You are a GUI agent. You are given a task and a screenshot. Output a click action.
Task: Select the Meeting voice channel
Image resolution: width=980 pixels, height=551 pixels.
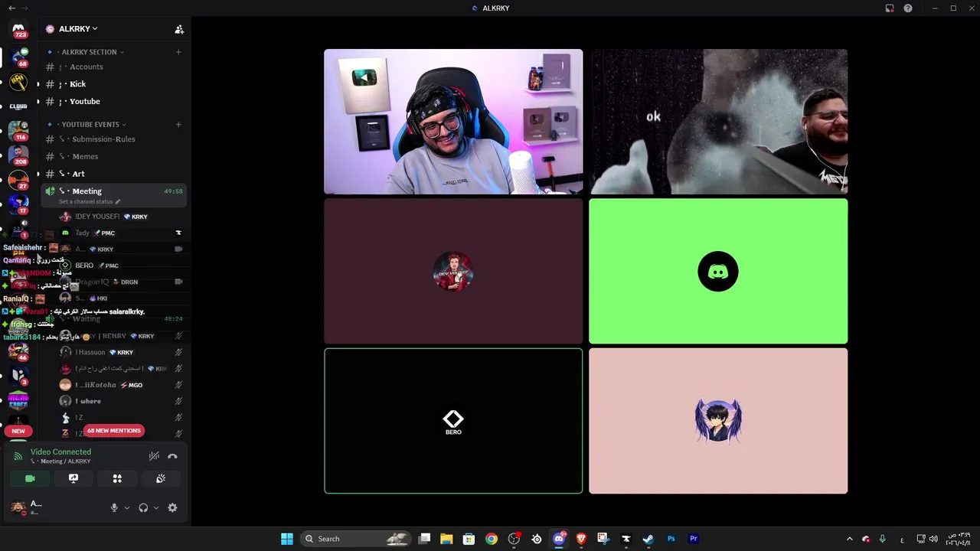pyautogui.click(x=113, y=195)
